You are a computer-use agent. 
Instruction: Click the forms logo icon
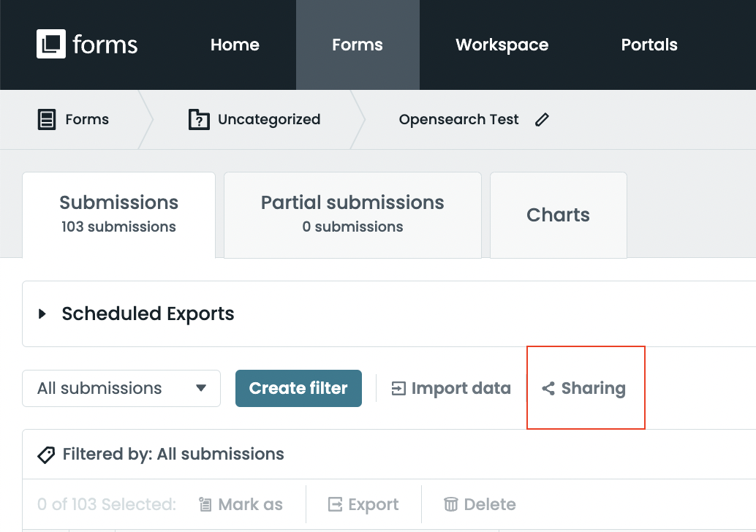click(51, 44)
